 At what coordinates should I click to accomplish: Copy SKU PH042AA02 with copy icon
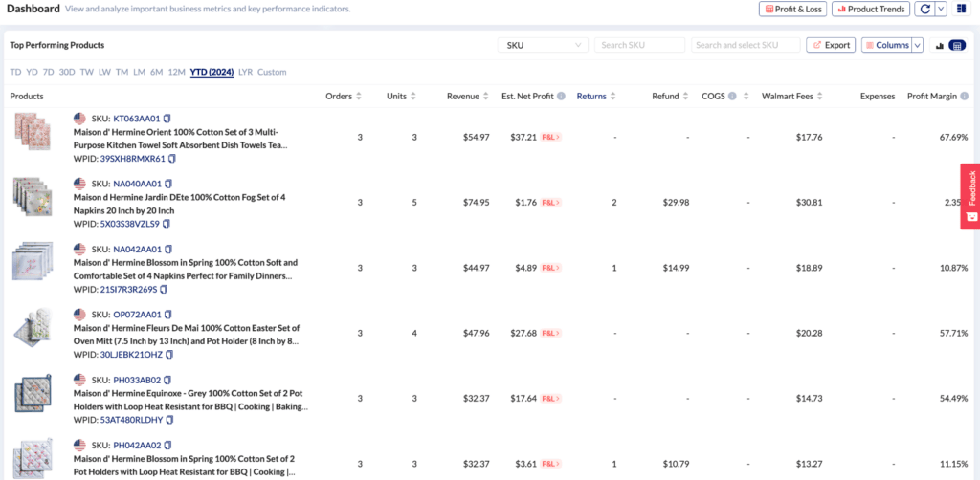coord(167,445)
